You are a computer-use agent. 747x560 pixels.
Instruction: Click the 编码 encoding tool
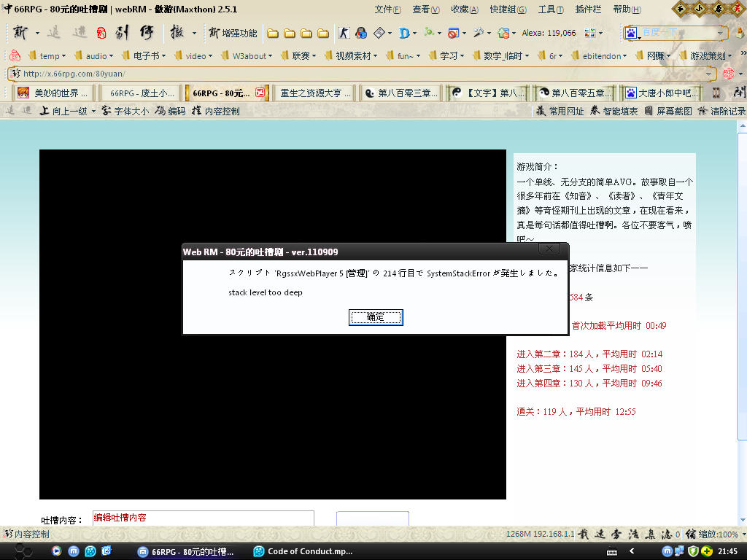click(170, 111)
